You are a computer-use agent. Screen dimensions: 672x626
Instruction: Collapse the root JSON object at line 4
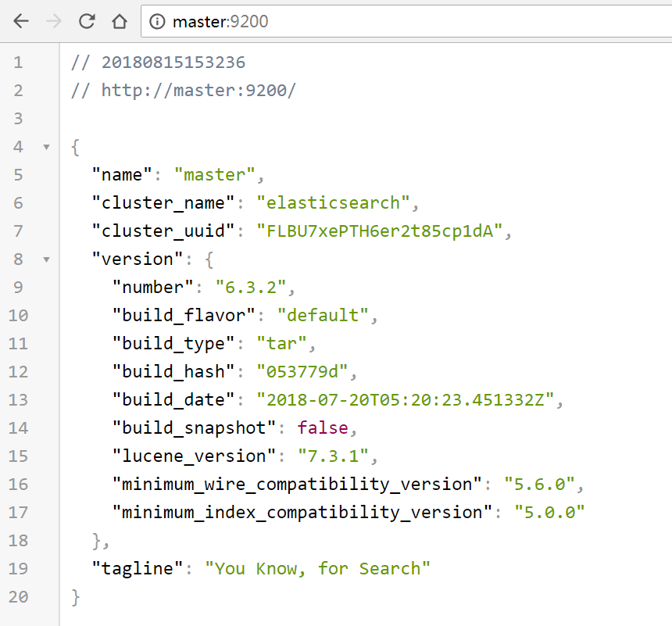(46, 148)
